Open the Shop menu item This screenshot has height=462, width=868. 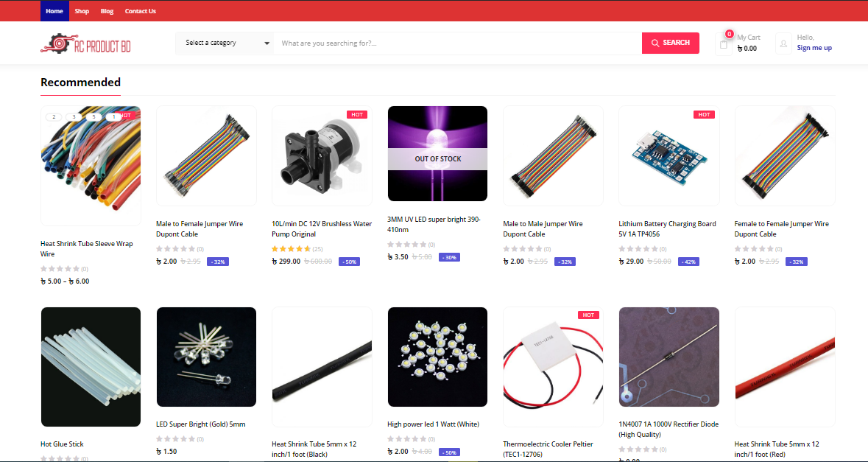coord(82,11)
